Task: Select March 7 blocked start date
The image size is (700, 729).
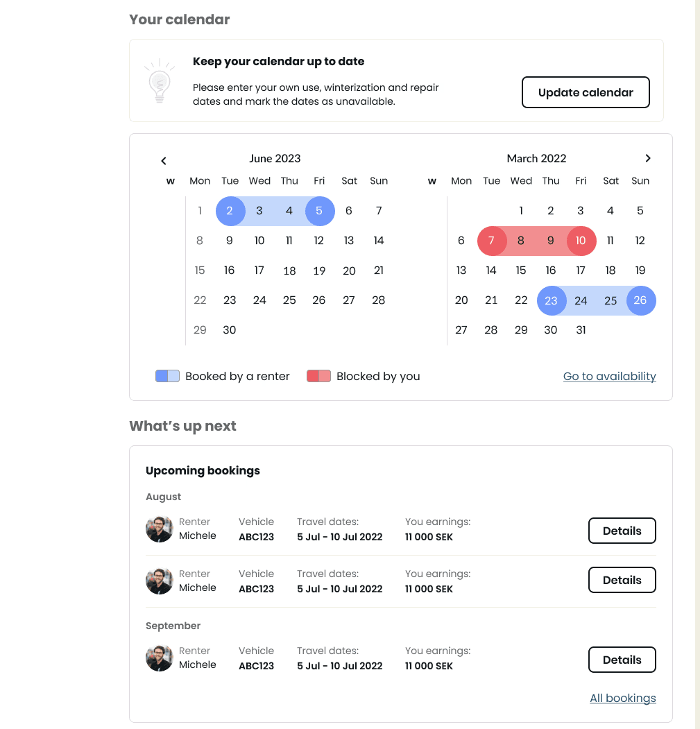Action: click(492, 241)
